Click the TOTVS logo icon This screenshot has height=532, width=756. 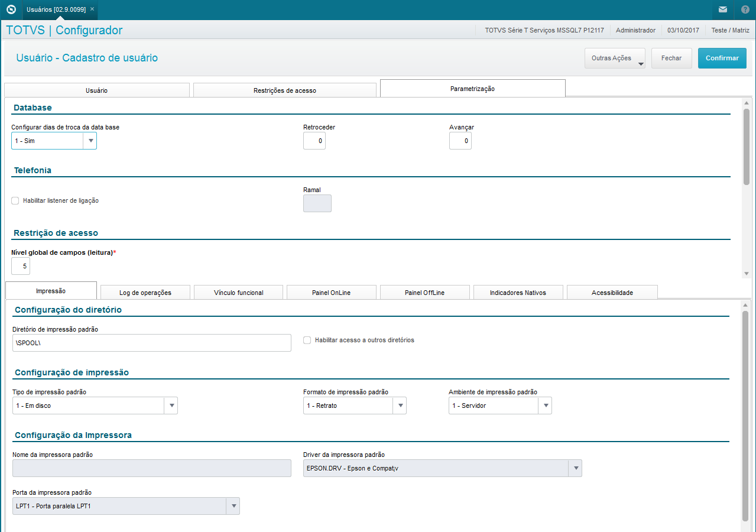[11, 9]
